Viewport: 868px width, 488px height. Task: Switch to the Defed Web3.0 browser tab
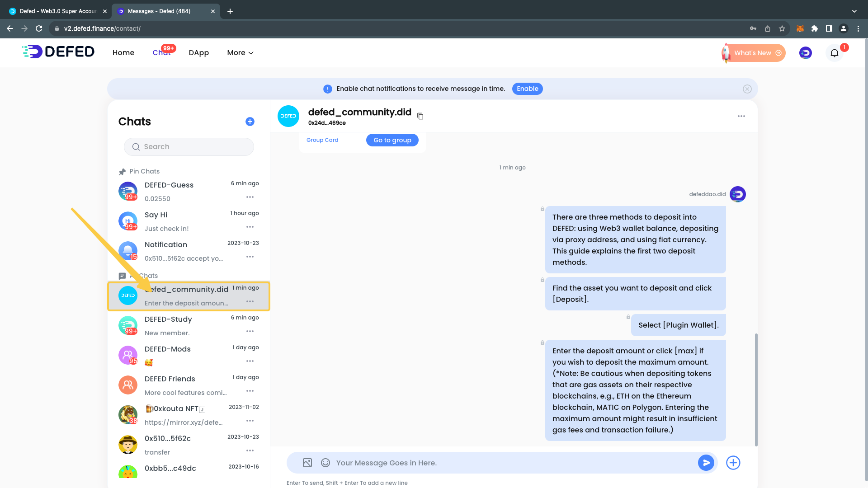pyautogui.click(x=58, y=11)
